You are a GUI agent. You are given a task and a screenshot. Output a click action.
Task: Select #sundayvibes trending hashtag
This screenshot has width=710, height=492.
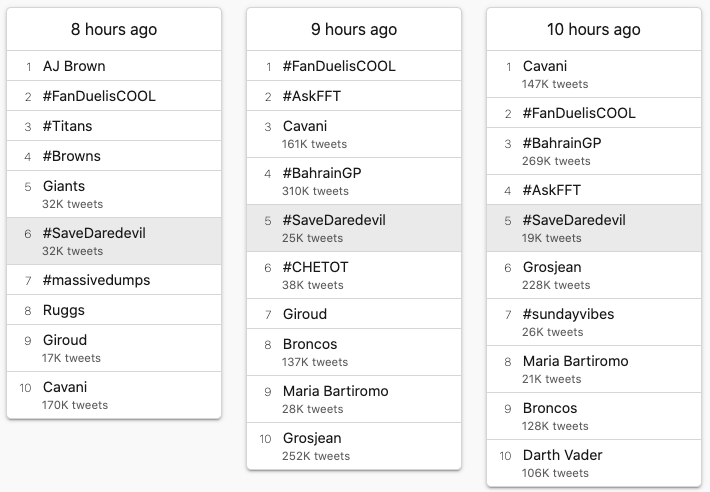coord(594,322)
